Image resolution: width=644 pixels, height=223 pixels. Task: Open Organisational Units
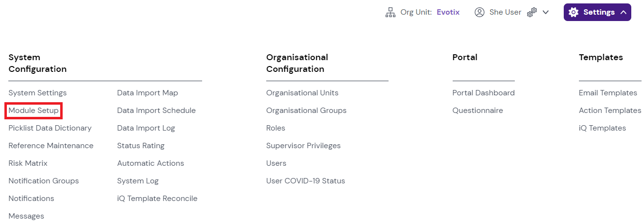[x=302, y=93]
